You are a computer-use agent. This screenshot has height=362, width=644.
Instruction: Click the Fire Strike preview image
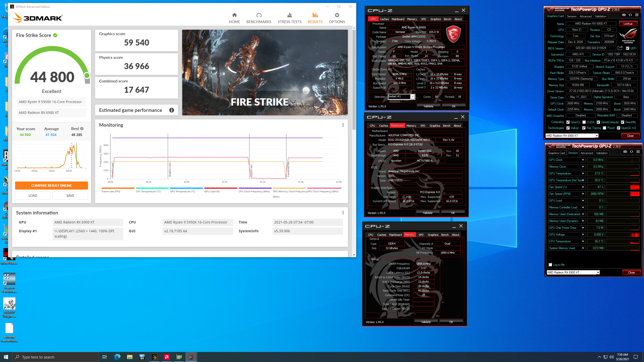click(x=265, y=72)
